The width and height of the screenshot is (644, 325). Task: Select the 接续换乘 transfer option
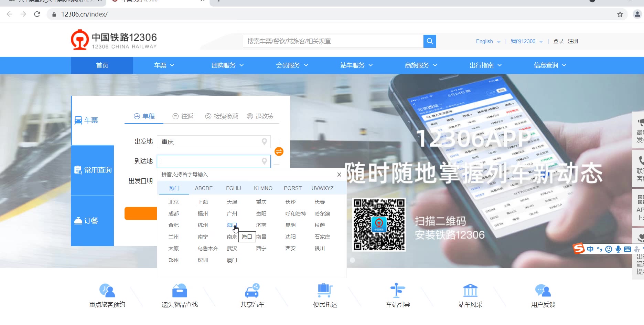pyautogui.click(x=222, y=116)
